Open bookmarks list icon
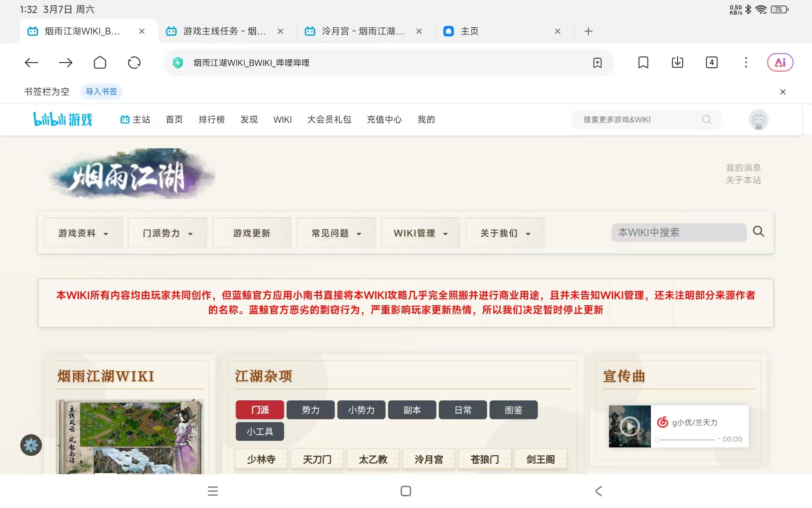812x508 pixels. pyautogui.click(x=643, y=63)
